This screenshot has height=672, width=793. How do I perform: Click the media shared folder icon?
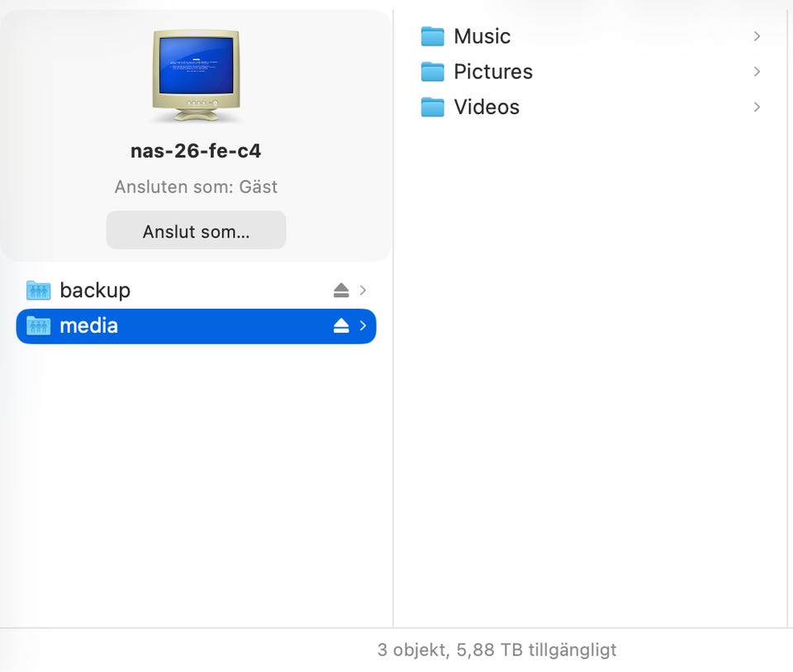click(x=39, y=326)
